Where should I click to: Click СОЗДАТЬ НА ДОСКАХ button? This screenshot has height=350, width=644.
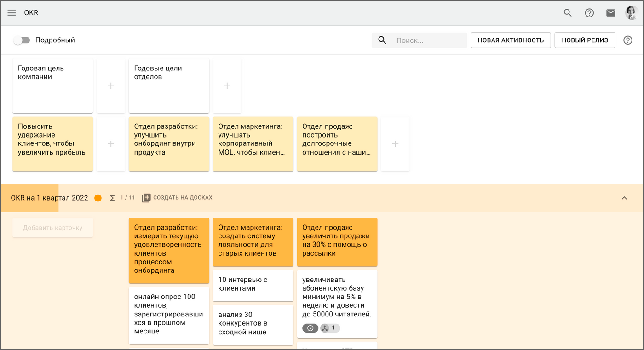coord(177,198)
